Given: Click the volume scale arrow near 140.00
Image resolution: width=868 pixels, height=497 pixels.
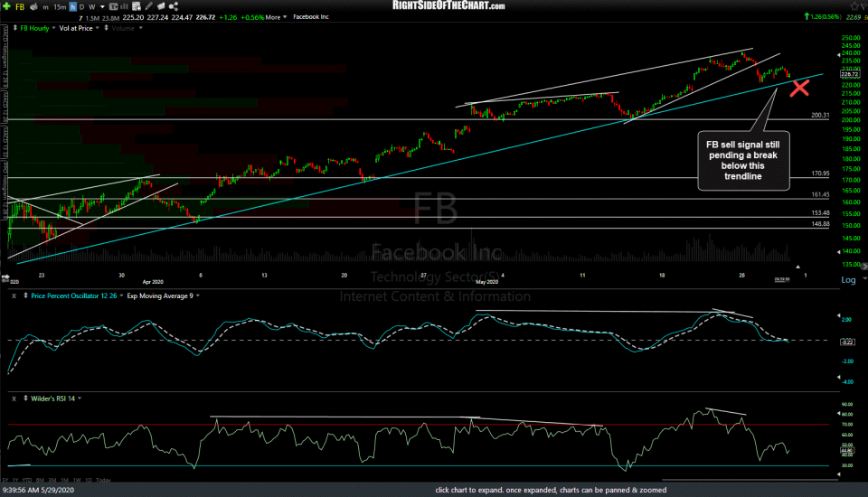Looking at the screenshot, I should (839, 251).
